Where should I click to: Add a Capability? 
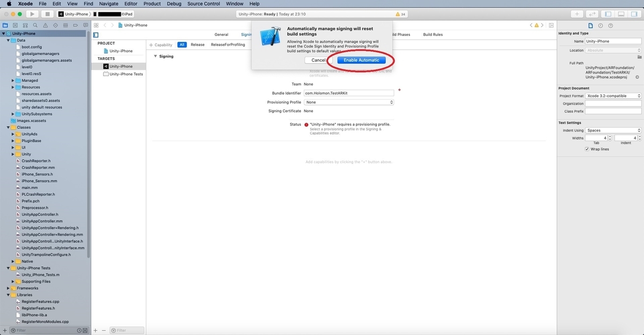160,45
